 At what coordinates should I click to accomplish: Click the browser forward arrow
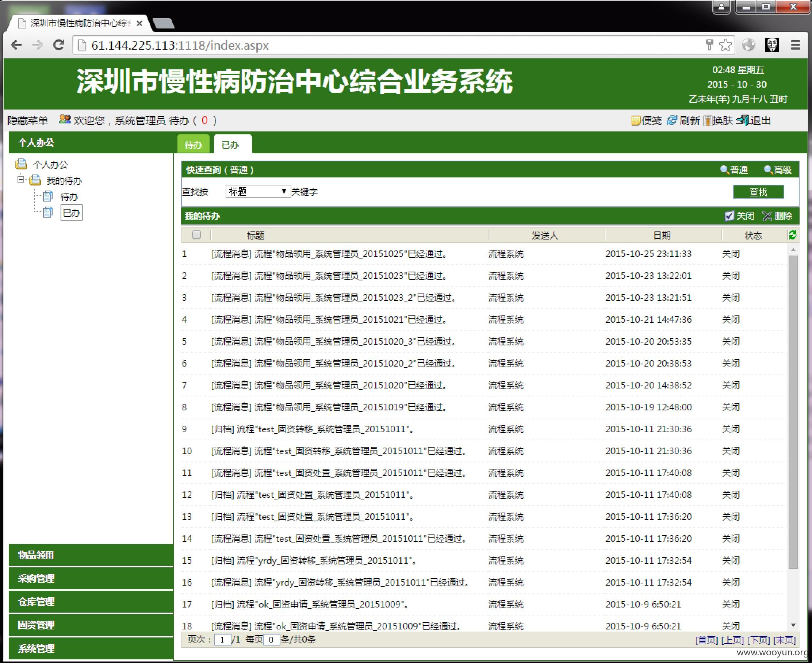coord(38,45)
